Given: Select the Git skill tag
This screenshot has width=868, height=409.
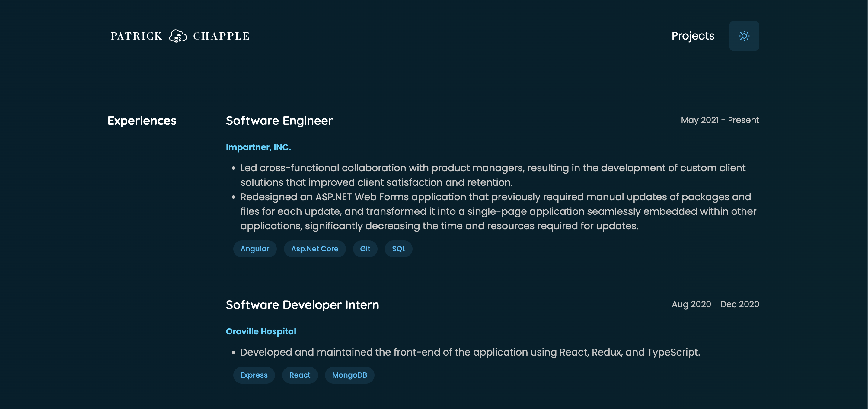Looking at the screenshot, I should coord(365,249).
